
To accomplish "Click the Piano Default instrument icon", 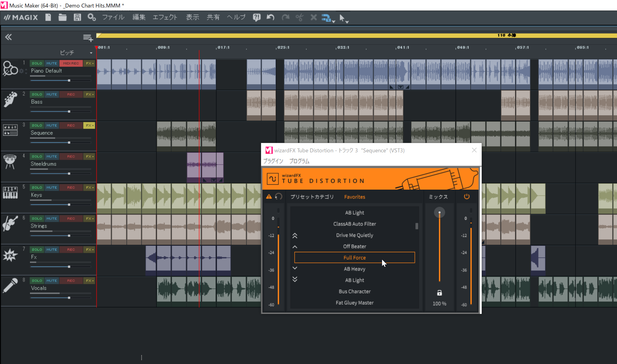I will (x=10, y=68).
